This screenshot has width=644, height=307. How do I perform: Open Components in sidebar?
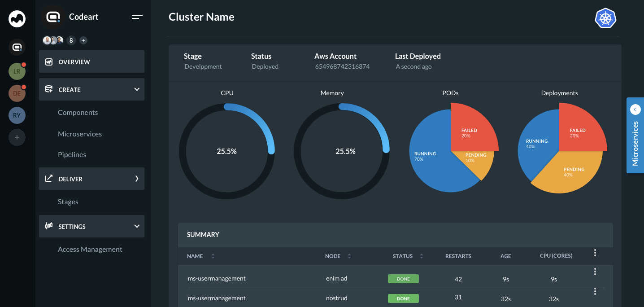point(78,113)
